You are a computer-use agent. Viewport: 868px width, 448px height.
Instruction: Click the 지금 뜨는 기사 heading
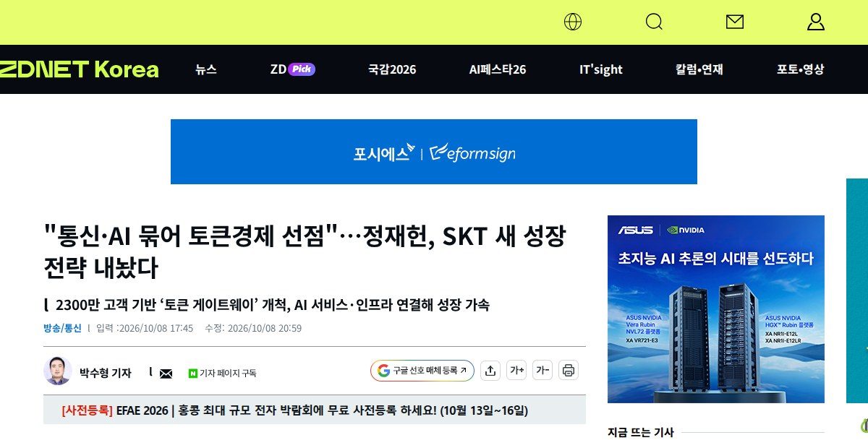point(640,432)
